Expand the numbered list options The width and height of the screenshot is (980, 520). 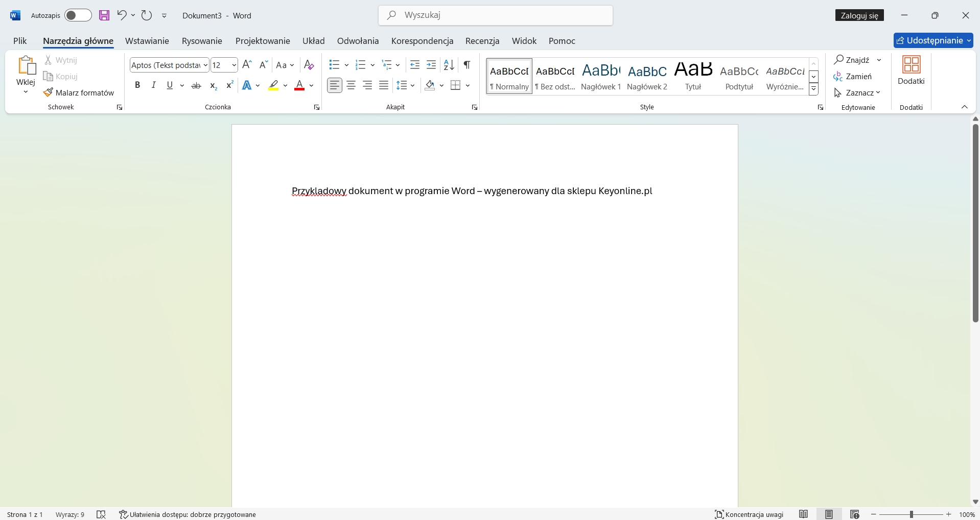(x=372, y=65)
